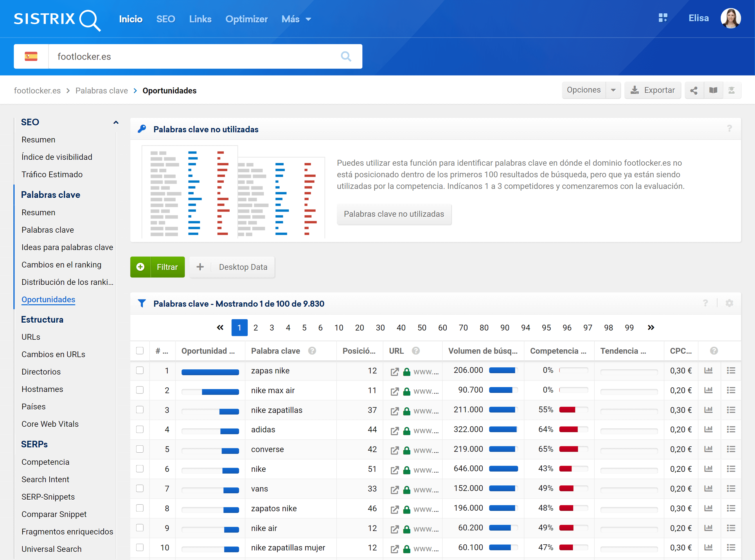755x560 pixels.
Task: Open external link icon for adidas row
Action: [394, 431]
